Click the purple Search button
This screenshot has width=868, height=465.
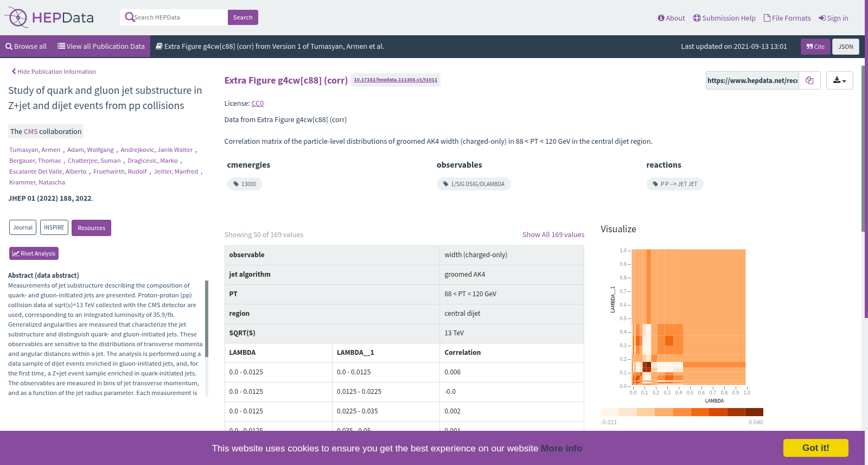coord(243,17)
